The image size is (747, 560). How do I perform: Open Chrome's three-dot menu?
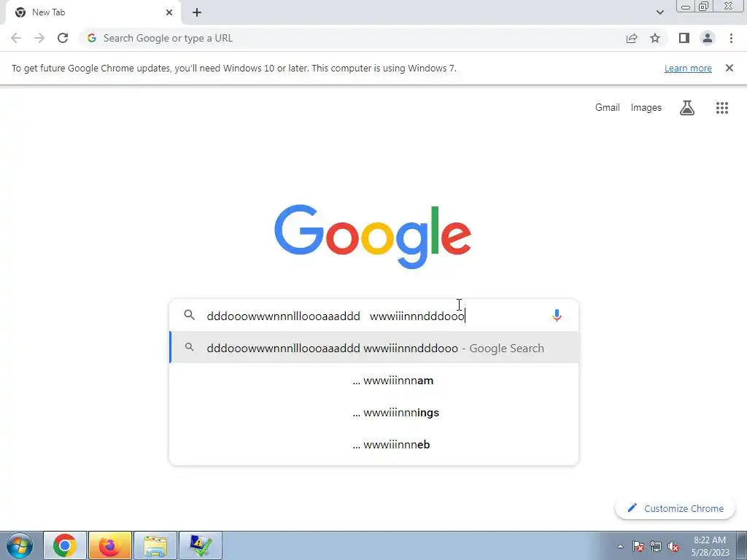tap(731, 38)
